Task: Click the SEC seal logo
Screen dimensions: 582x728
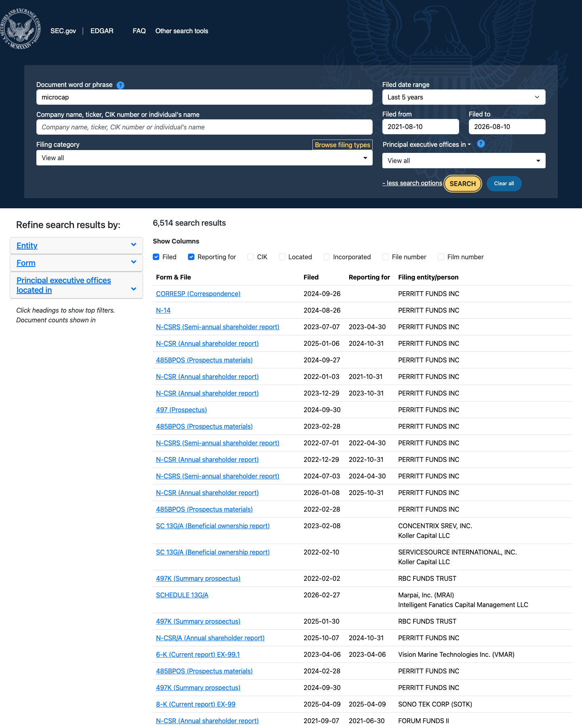Action: tap(21, 29)
